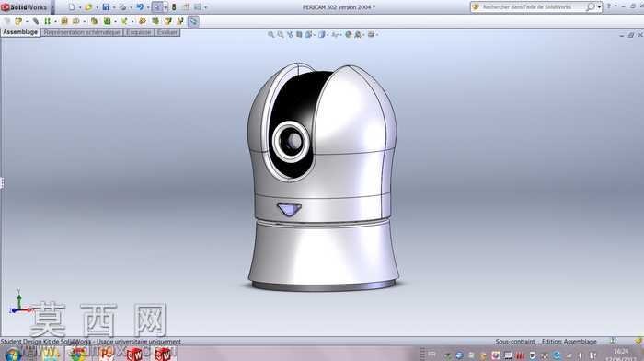The width and height of the screenshot is (644, 361).
Task: Click Edition: Assemblage in the status bar
Action: [569, 342]
